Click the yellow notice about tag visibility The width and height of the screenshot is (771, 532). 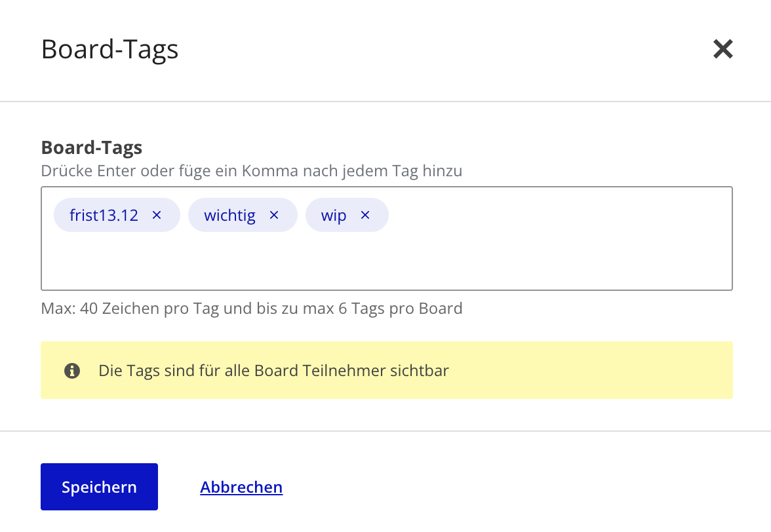pyautogui.click(x=387, y=370)
